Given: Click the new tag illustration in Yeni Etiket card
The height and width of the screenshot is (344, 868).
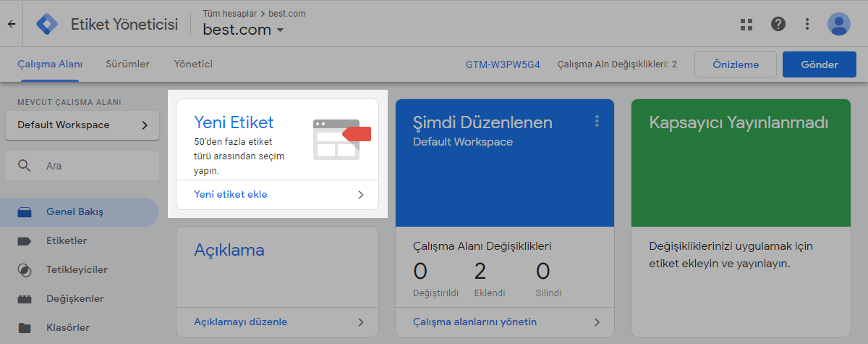Looking at the screenshot, I should (341, 139).
